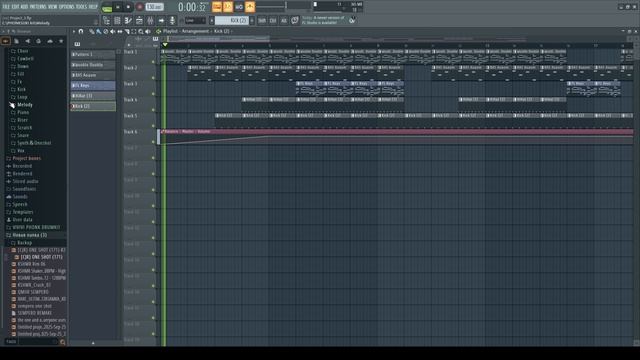Expand the Snare folder
This screenshot has height=360, width=640.
[x=23, y=136]
